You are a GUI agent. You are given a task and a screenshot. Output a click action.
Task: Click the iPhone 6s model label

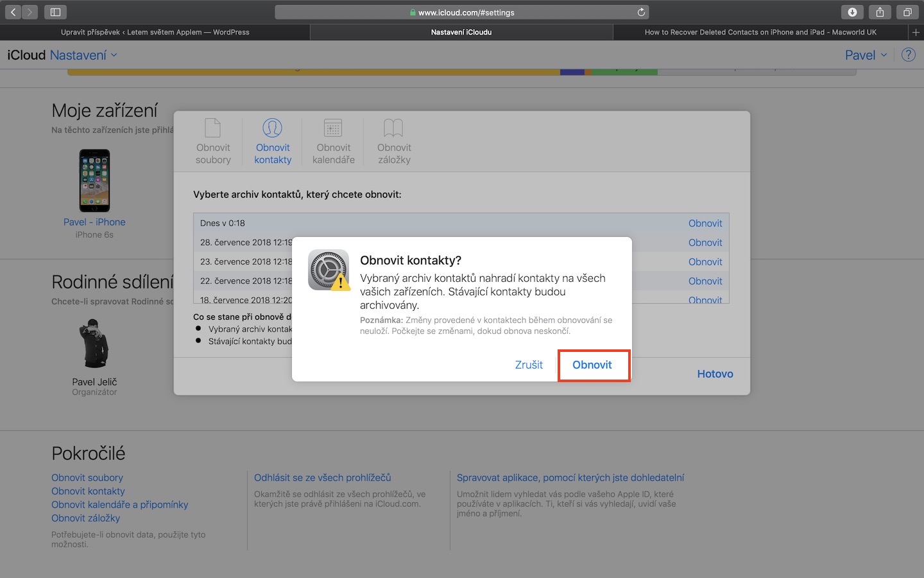[94, 235]
